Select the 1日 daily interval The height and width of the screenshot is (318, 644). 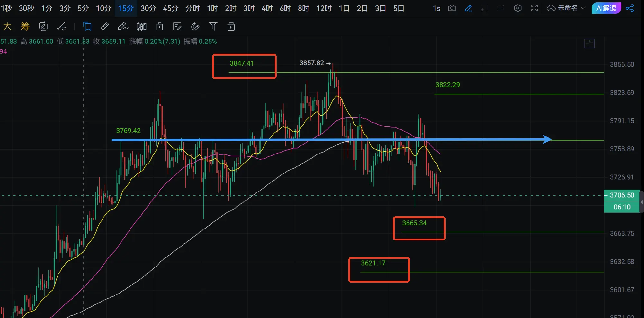344,8
